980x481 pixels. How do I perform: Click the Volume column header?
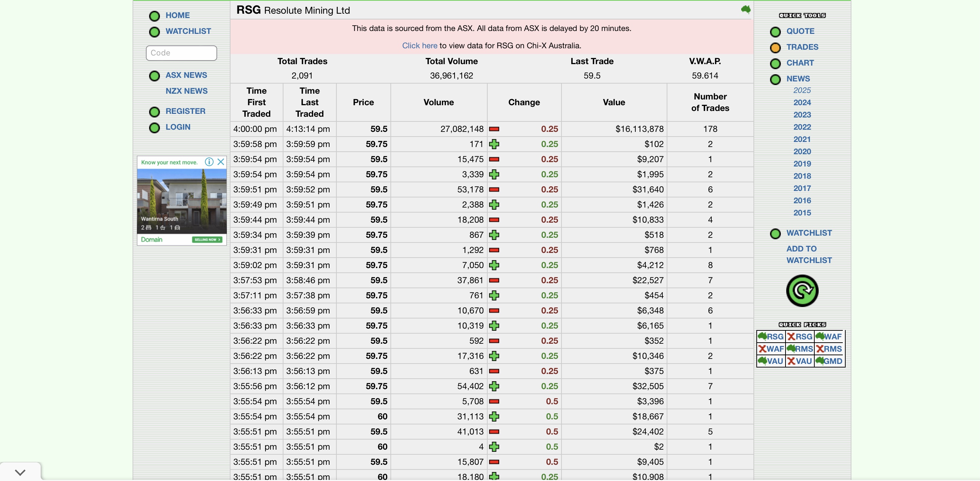[439, 102]
